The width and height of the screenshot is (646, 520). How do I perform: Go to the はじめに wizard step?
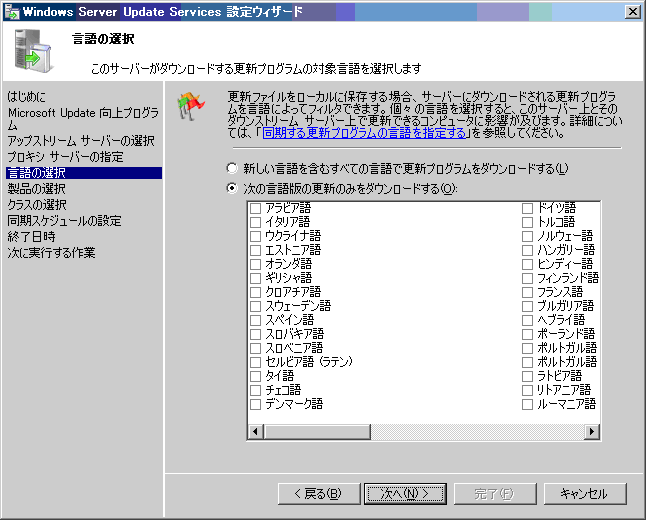(27, 96)
